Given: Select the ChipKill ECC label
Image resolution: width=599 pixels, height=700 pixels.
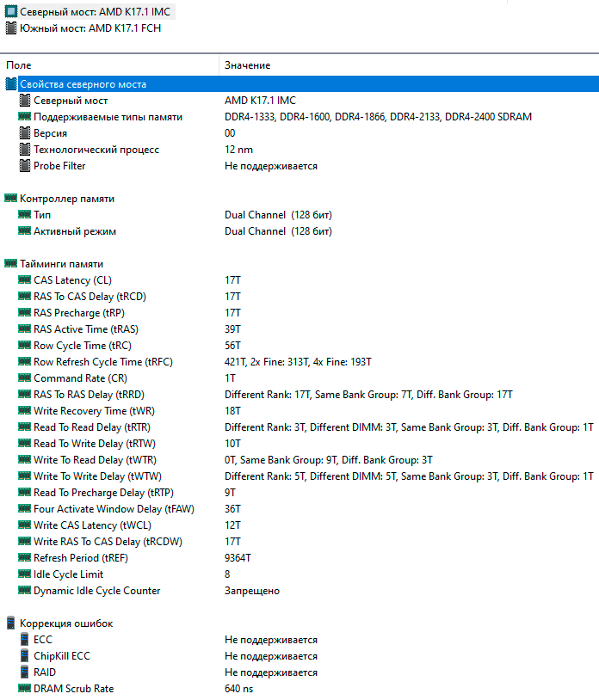Looking at the screenshot, I should (62, 656).
